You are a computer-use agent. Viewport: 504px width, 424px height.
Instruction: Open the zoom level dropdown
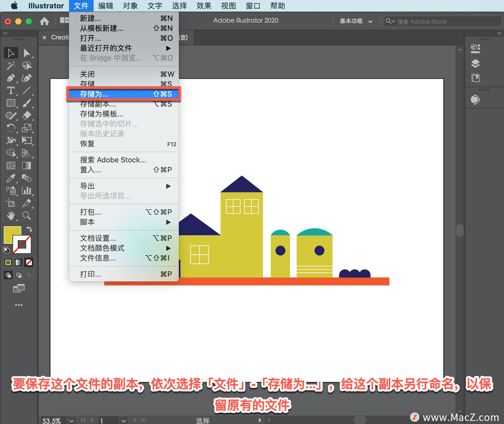71,421
